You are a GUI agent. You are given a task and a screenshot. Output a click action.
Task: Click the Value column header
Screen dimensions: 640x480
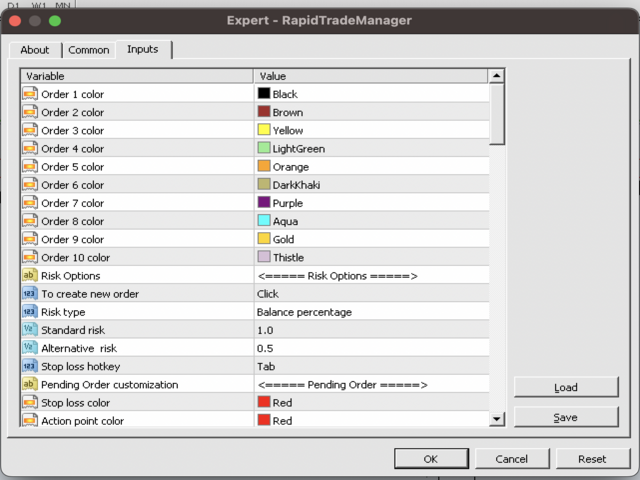(x=371, y=76)
